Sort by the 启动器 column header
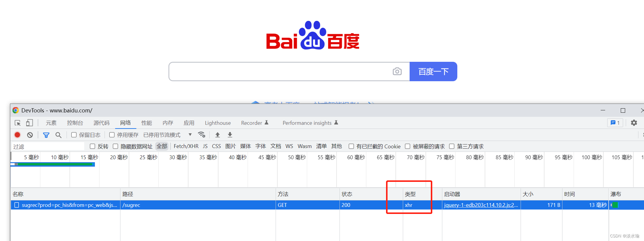The height and width of the screenshot is (241, 644). point(481,194)
